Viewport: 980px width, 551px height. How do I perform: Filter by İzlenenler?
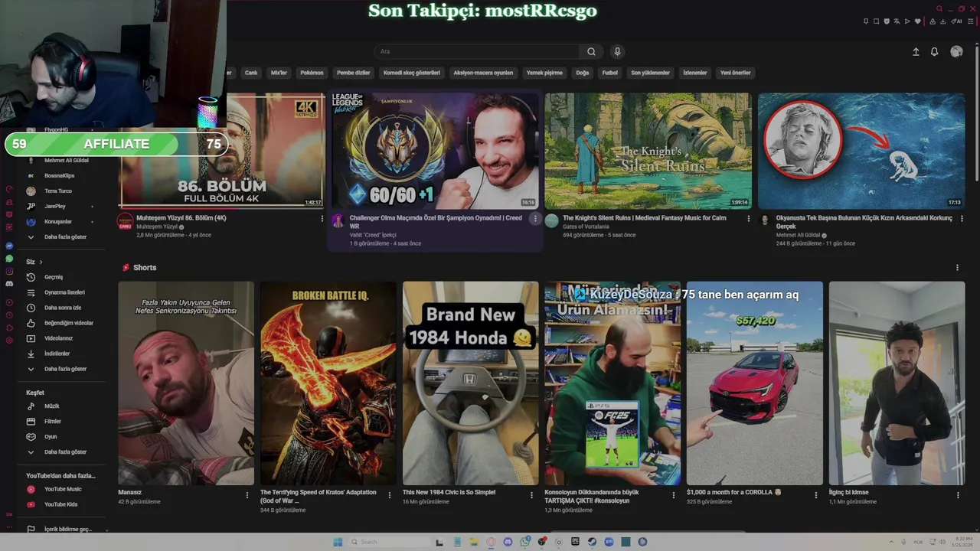pos(695,73)
